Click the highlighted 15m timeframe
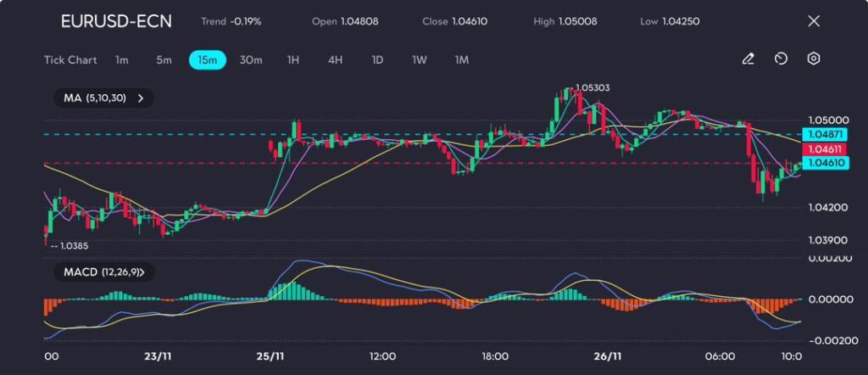This screenshot has width=868, height=375. point(207,60)
